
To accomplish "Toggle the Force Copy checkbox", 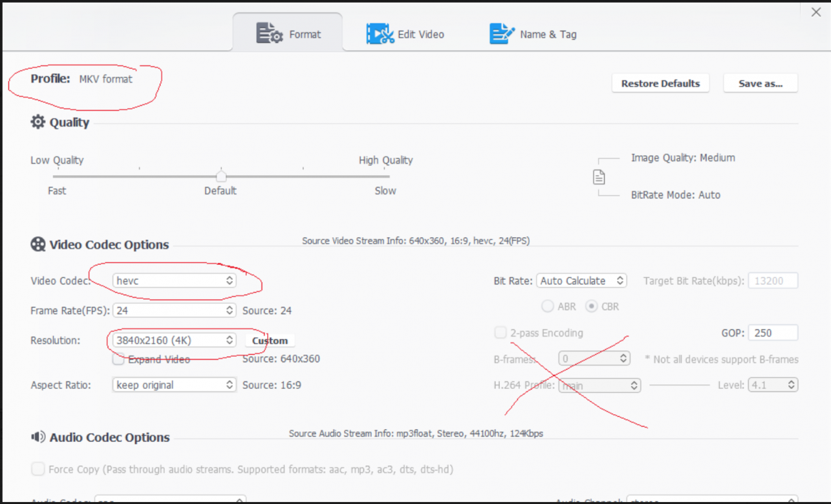I will 38,469.
